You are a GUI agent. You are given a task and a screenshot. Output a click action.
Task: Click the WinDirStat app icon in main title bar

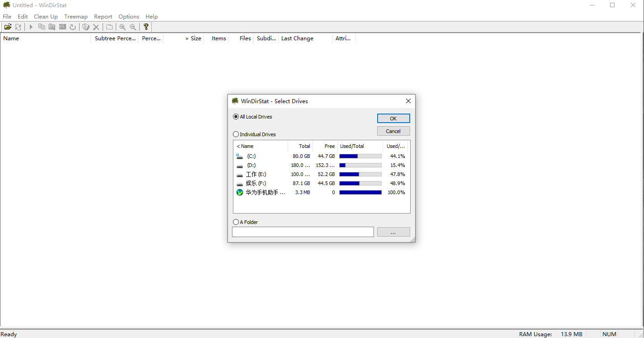[x=7, y=5]
